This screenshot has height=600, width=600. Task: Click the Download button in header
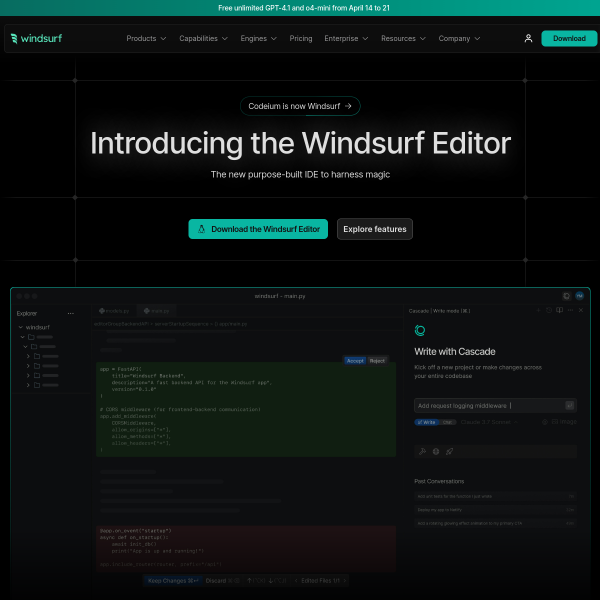pyautogui.click(x=569, y=38)
